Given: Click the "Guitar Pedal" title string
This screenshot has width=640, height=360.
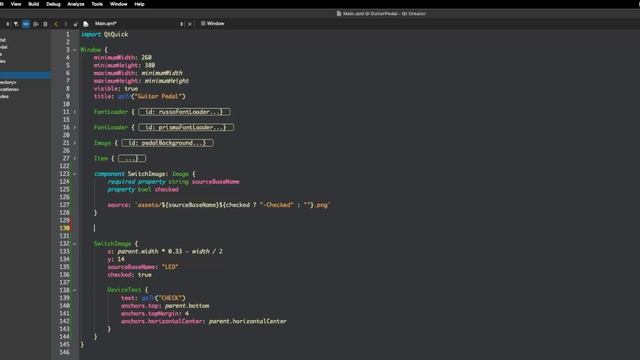Looking at the screenshot, I should click(x=158, y=96).
